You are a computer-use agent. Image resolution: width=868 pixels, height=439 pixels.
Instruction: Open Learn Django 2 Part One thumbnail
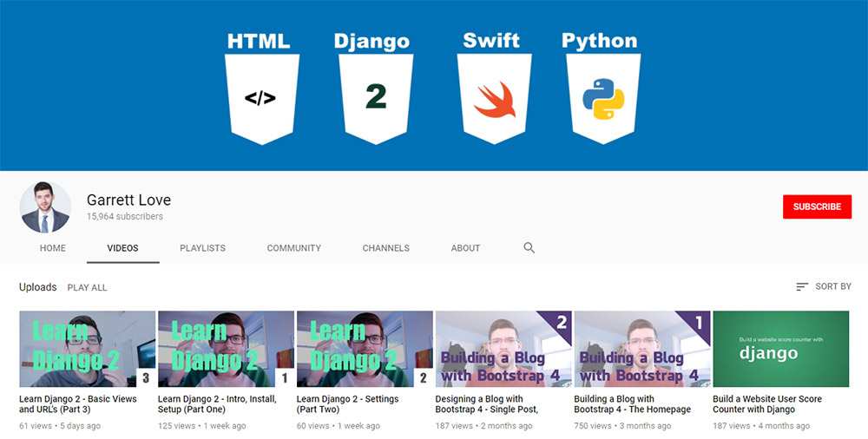pos(226,349)
